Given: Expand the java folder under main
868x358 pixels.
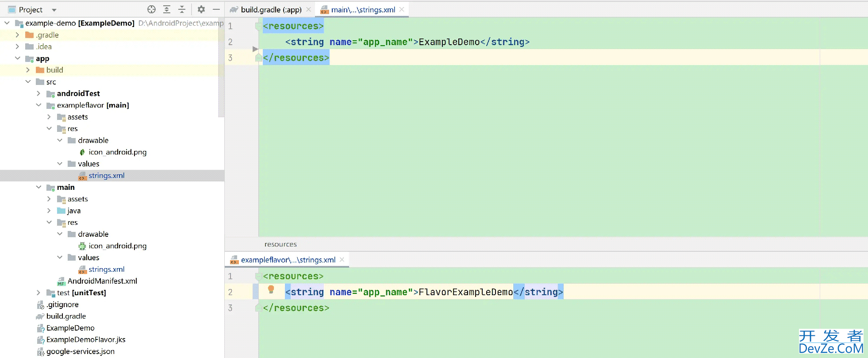Looking at the screenshot, I should click(x=49, y=211).
